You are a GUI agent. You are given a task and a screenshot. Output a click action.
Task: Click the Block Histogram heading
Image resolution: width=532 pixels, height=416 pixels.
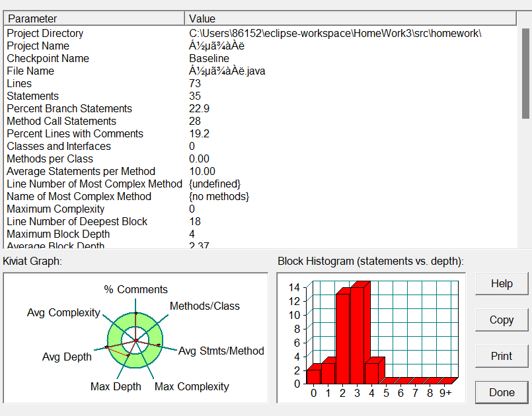pos(371,261)
